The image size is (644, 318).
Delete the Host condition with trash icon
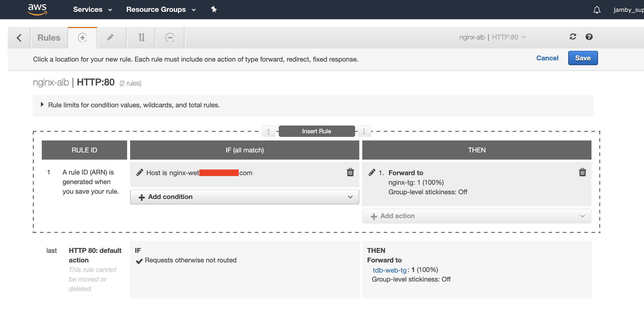pos(350,172)
